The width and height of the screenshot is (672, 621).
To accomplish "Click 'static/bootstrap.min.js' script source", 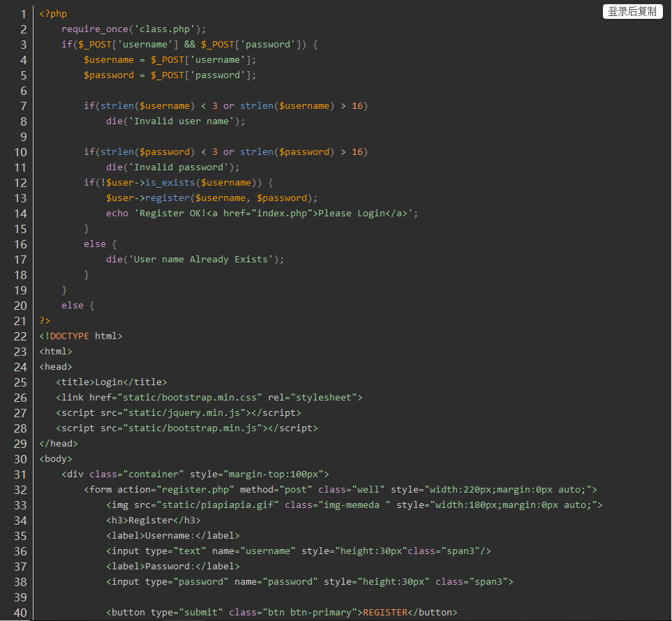I will coord(193,428).
